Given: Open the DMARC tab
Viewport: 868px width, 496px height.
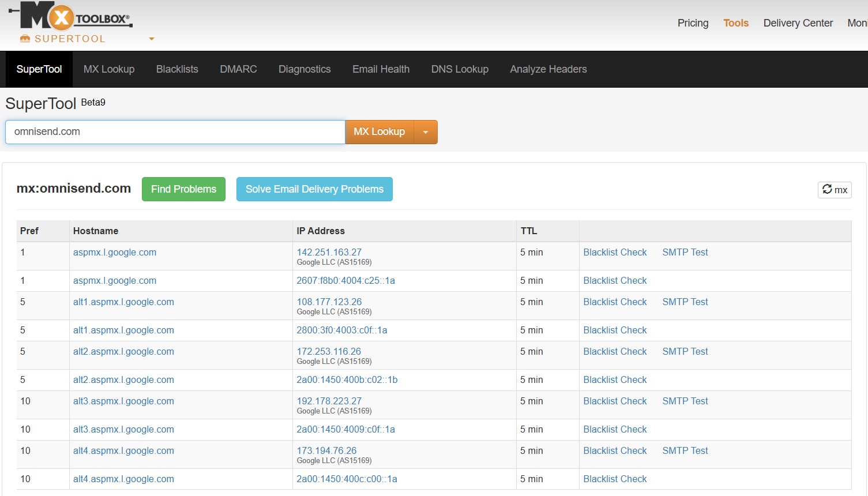Looking at the screenshot, I should [x=238, y=69].
